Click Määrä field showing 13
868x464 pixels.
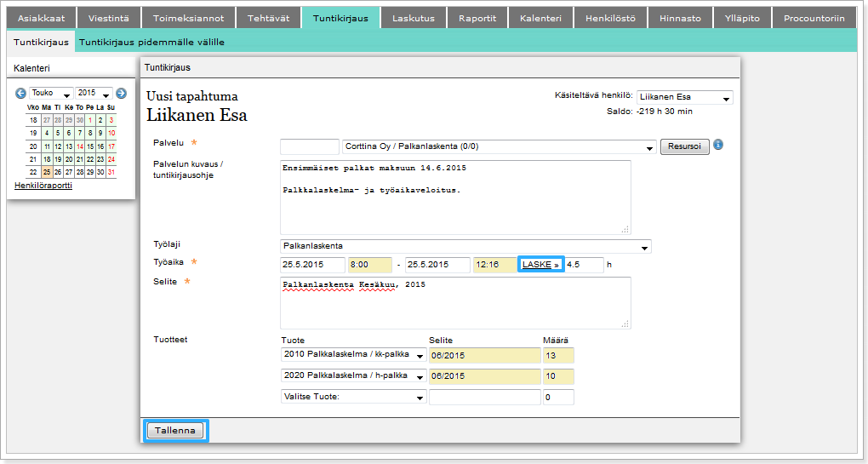coord(558,356)
